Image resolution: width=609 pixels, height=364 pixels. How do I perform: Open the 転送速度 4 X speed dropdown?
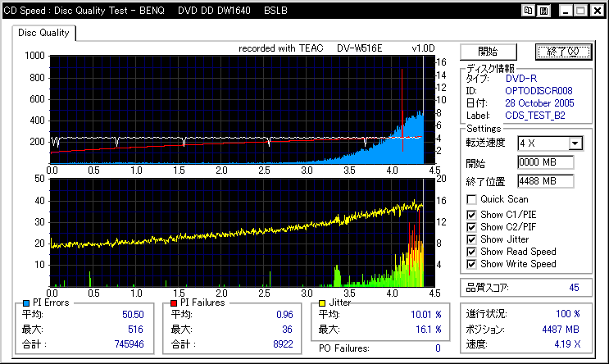point(575,143)
